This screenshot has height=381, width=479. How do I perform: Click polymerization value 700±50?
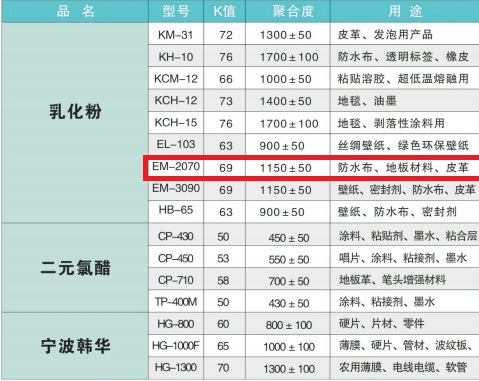289,281
